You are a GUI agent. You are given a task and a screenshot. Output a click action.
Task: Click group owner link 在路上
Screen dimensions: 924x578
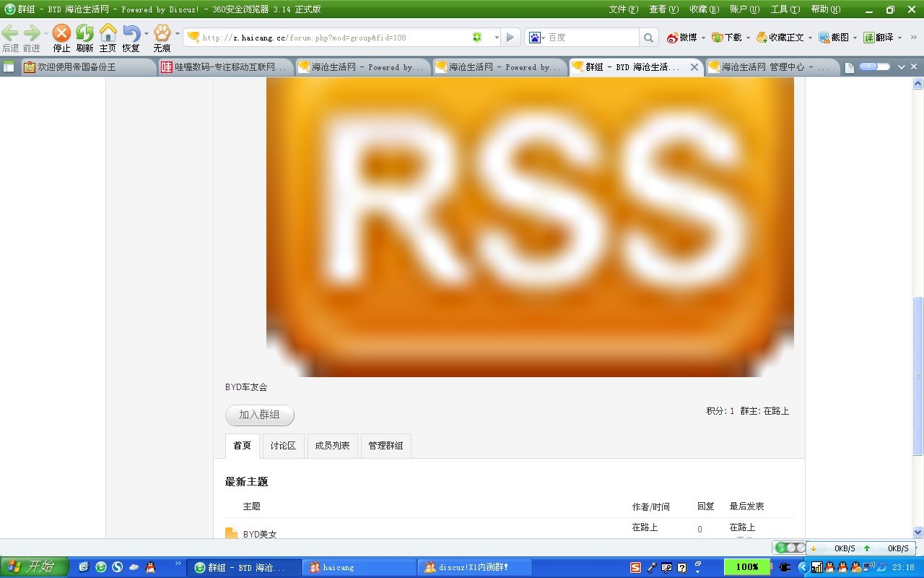pyautogui.click(x=776, y=411)
